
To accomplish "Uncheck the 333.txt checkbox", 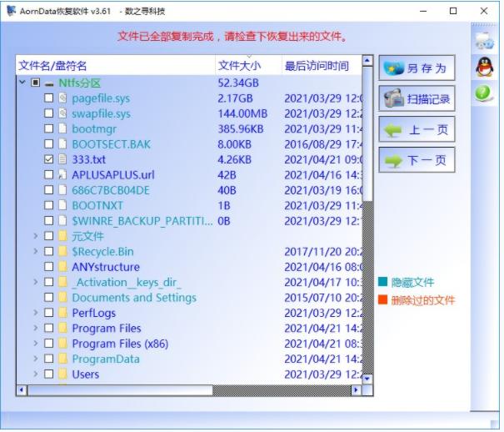I will click(x=48, y=159).
